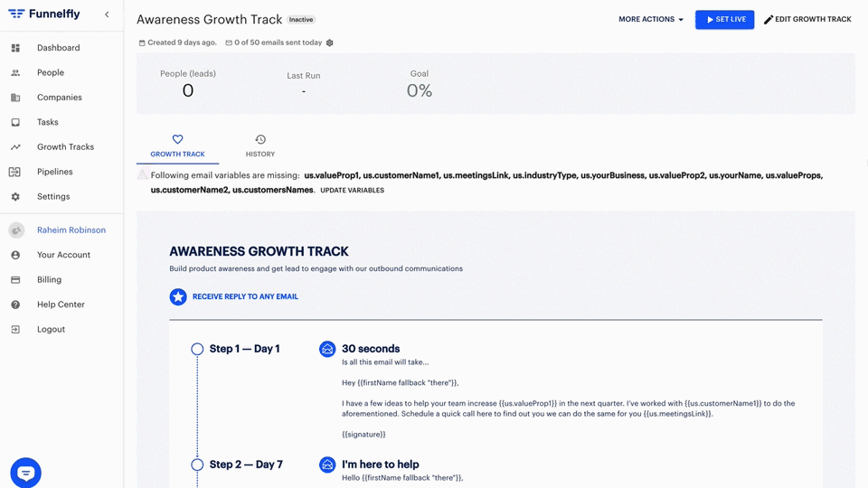Open the daily email limit gear icon
Viewport: 868px width, 488px height.
tap(330, 42)
